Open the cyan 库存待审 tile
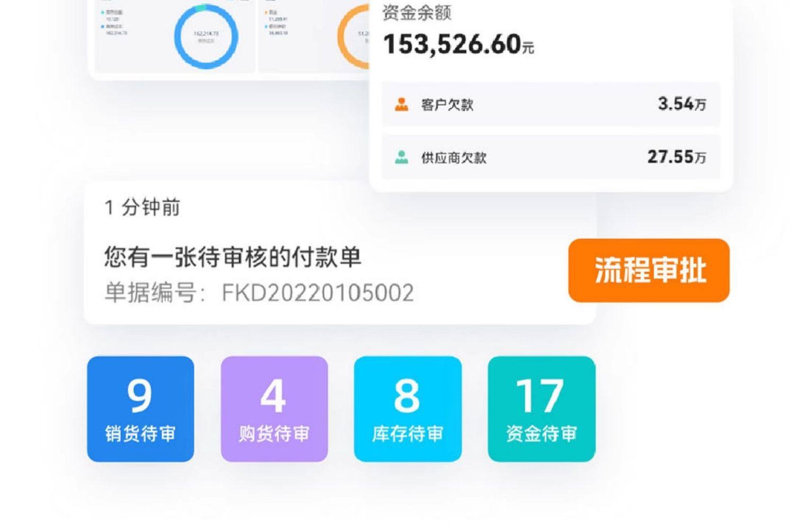The height and width of the screenshot is (532, 795). pyautogui.click(x=408, y=409)
